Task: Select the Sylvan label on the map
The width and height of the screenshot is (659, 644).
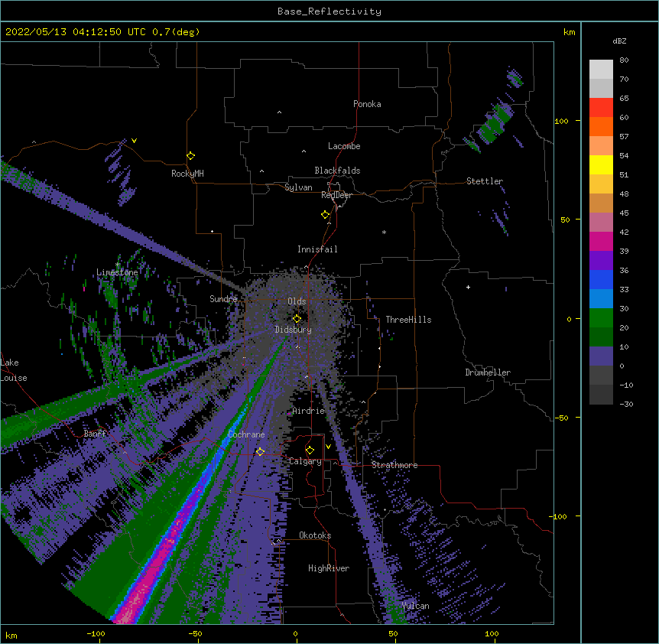Action: click(298, 187)
